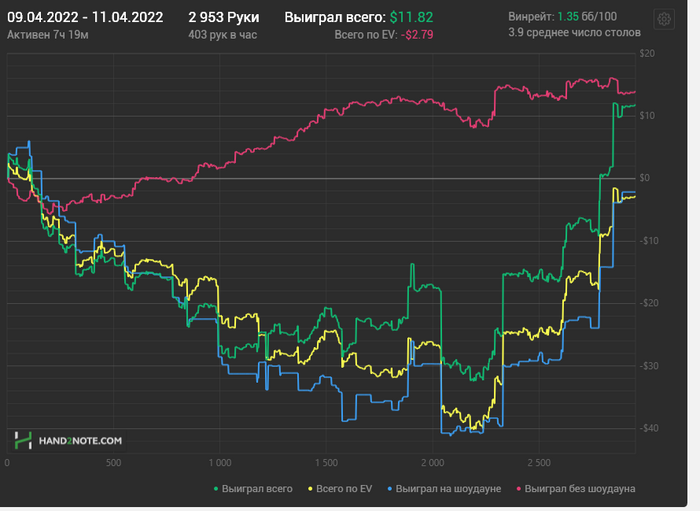Click the EV total value -$2.79
This screenshot has width=700, height=511.
pyautogui.click(x=417, y=35)
